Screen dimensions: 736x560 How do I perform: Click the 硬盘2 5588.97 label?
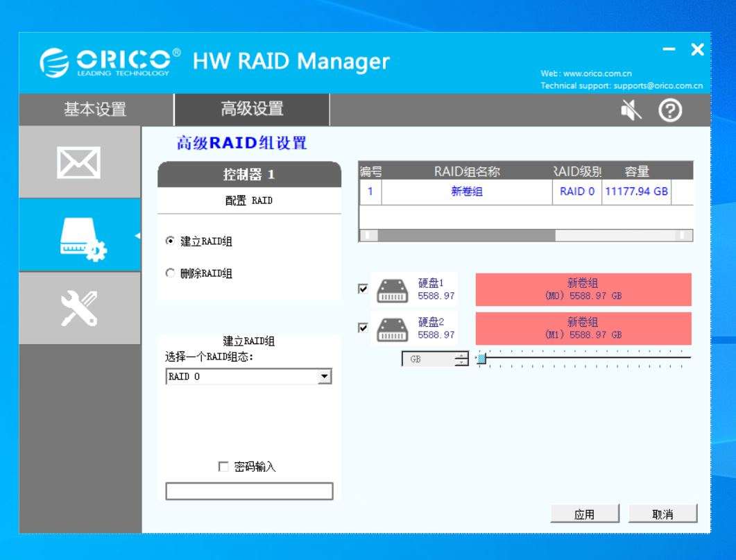pos(436,328)
